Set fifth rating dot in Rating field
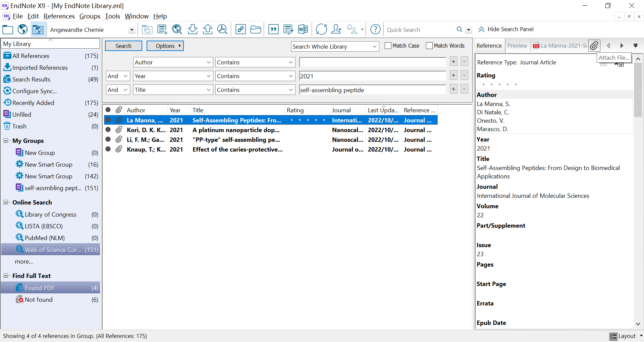Image resolution: width=644 pixels, height=342 pixels. [516, 84]
